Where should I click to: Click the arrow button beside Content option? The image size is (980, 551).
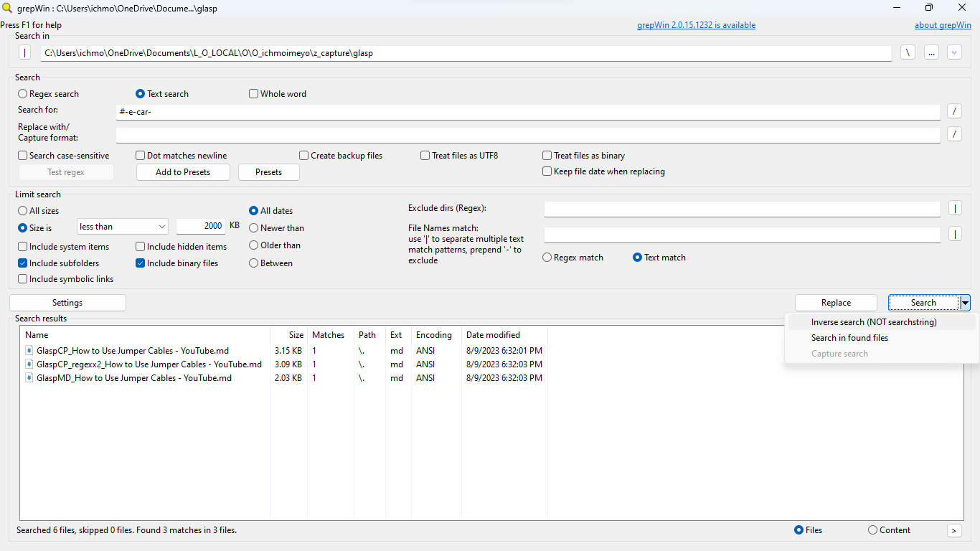click(954, 530)
